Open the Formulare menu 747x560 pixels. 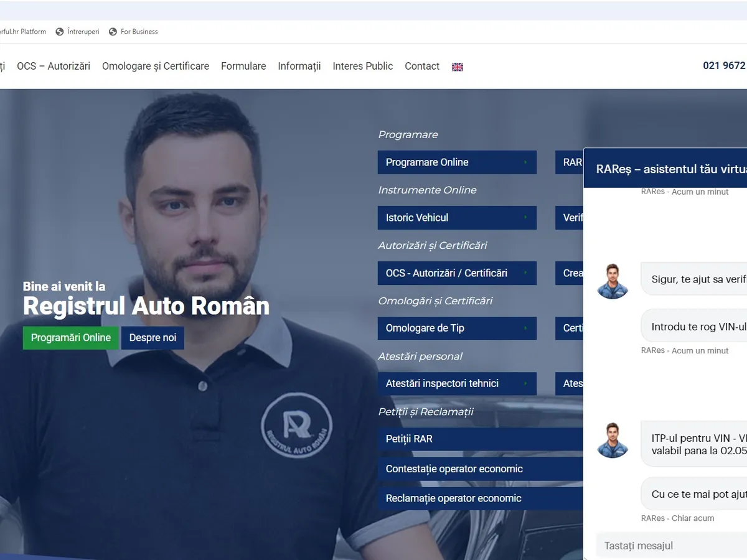[x=243, y=66]
